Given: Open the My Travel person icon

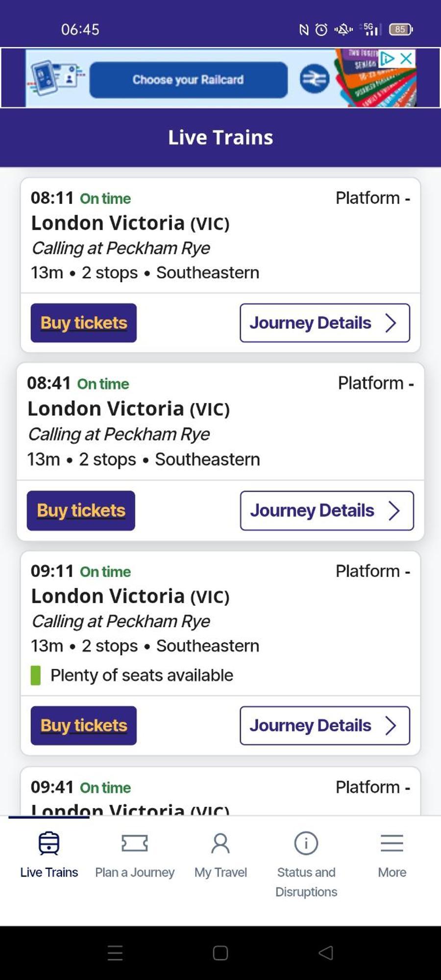Looking at the screenshot, I should (x=220, y=843).
